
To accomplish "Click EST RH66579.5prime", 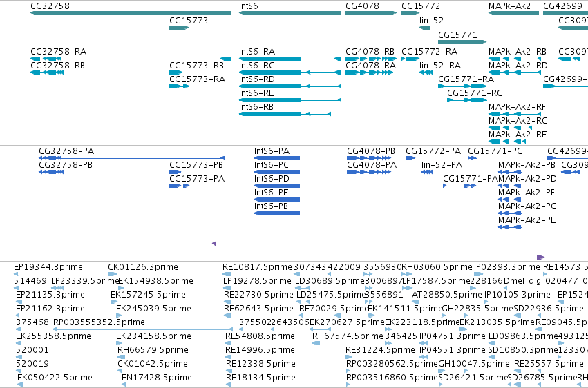I will (120, 357).
